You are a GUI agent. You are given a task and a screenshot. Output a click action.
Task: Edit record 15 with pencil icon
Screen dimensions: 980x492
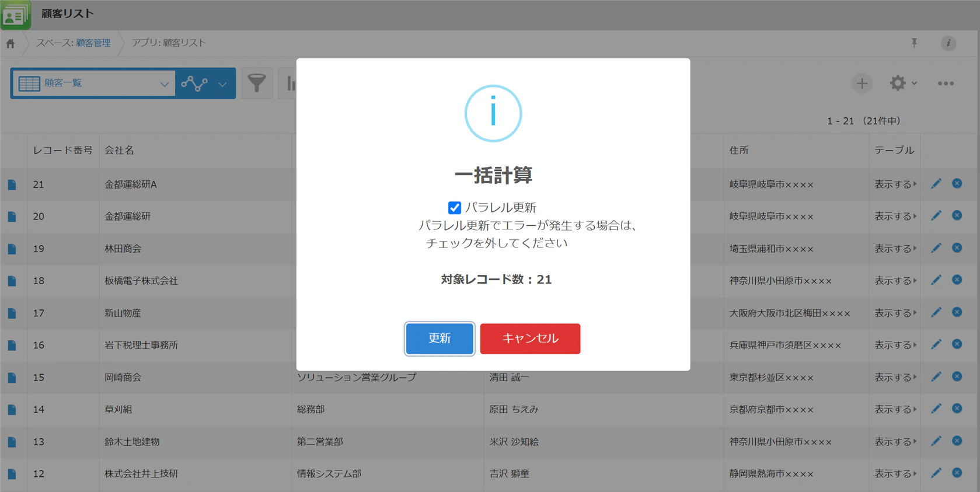click(x=936, y=377)
